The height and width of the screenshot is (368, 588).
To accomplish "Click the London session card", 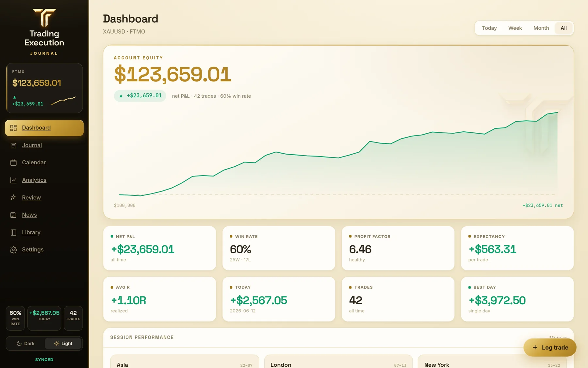I will (x=338, y=361).
